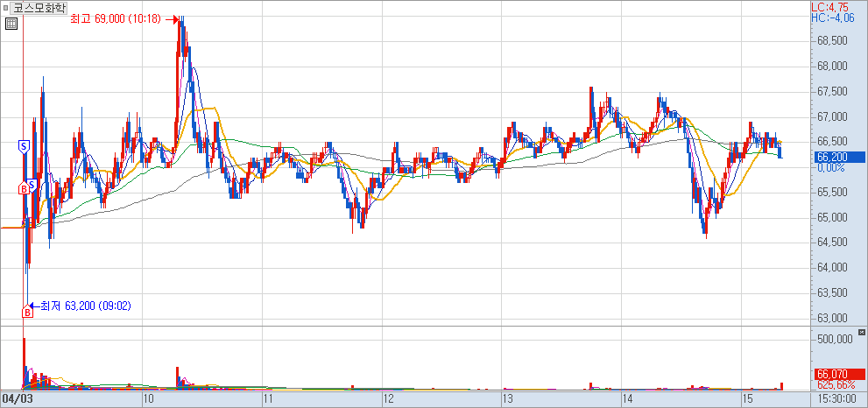Click the 65,000 price axis label
The height and width of the screenshot is (408, 868).
point(832,217)
